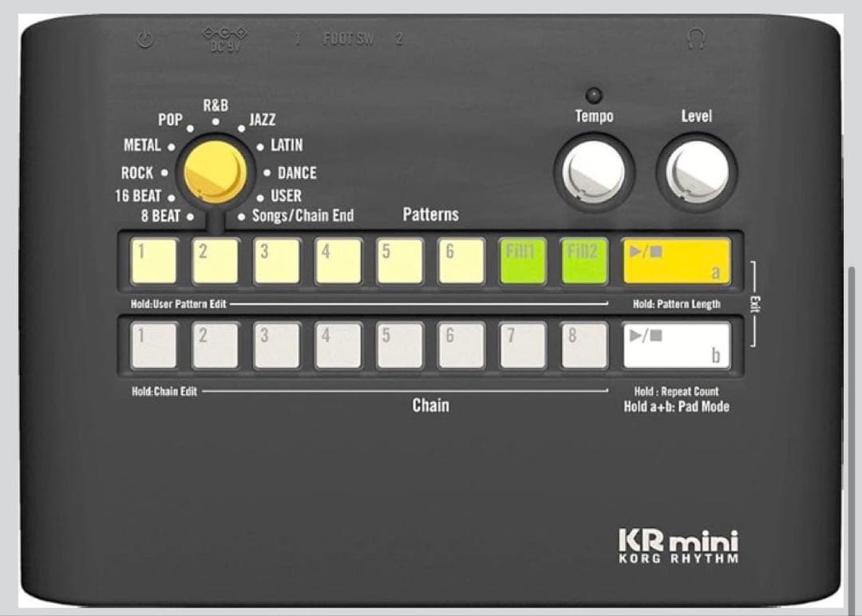The image size is (862, 616).
Task: Select Chain pad 2
Action: 215,345
